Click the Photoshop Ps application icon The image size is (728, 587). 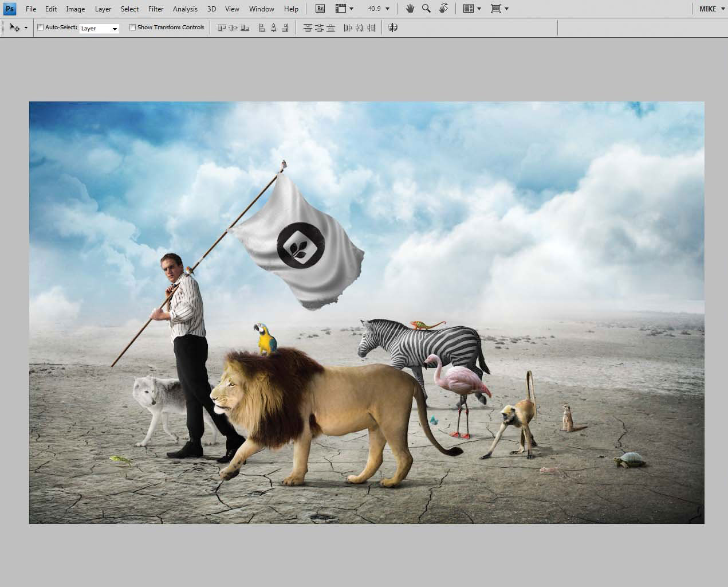tap(10, 9)
